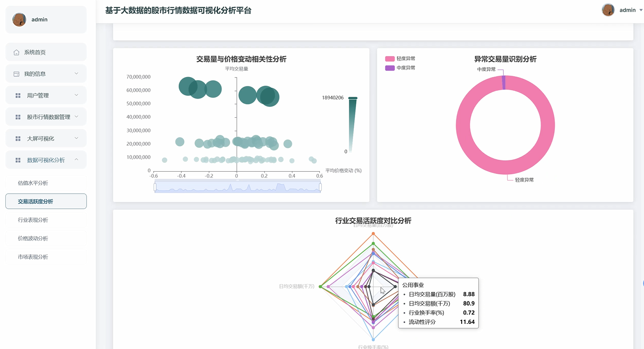The width and height of the screenshot is (644, 349).
Task: Click the grid icon beside 股市行情数据管理
Action: point(18,117)
